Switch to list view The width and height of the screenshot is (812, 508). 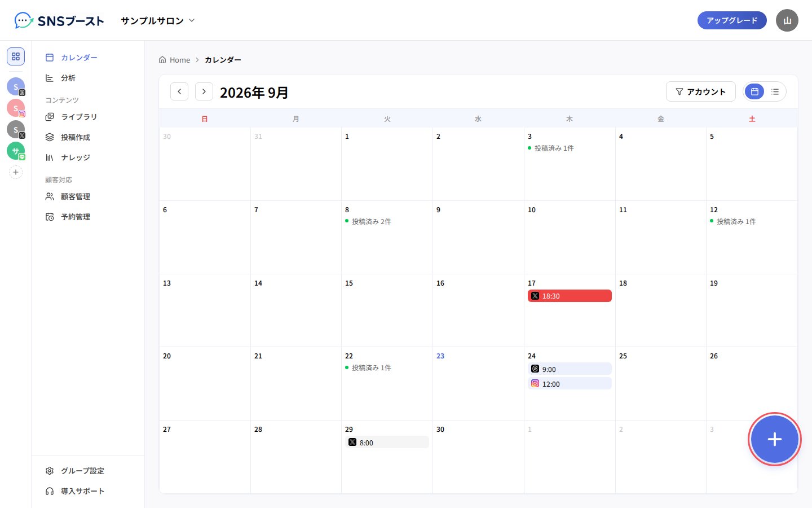click(775, 91)
